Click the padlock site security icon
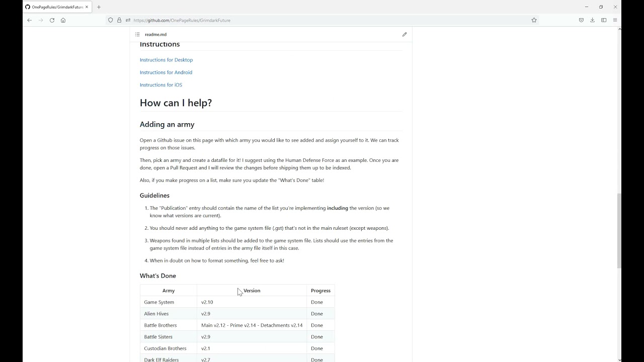Screen dimensions: 644x362 119,20
